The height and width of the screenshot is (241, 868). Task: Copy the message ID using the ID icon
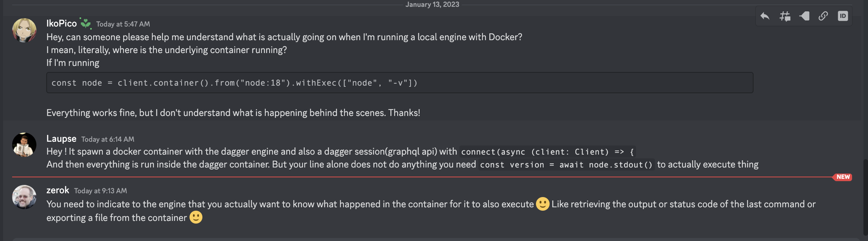843,17
